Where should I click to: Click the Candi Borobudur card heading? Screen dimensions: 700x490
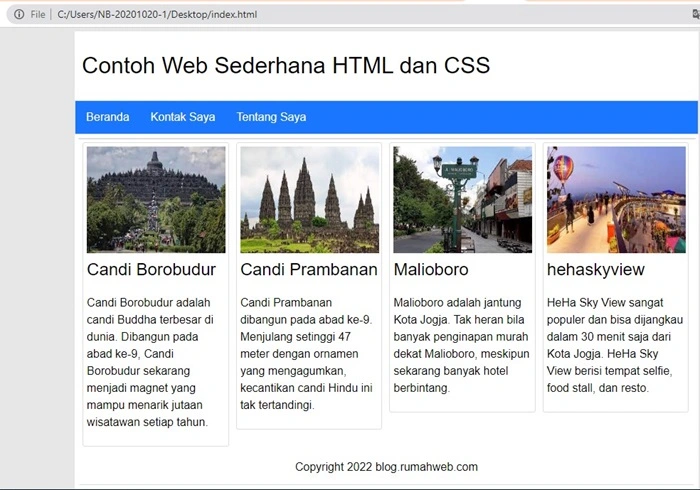click(x=151, y=270)
